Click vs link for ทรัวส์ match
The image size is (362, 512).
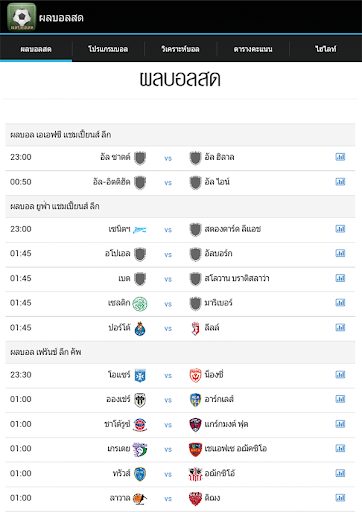[x=168, y=474]
